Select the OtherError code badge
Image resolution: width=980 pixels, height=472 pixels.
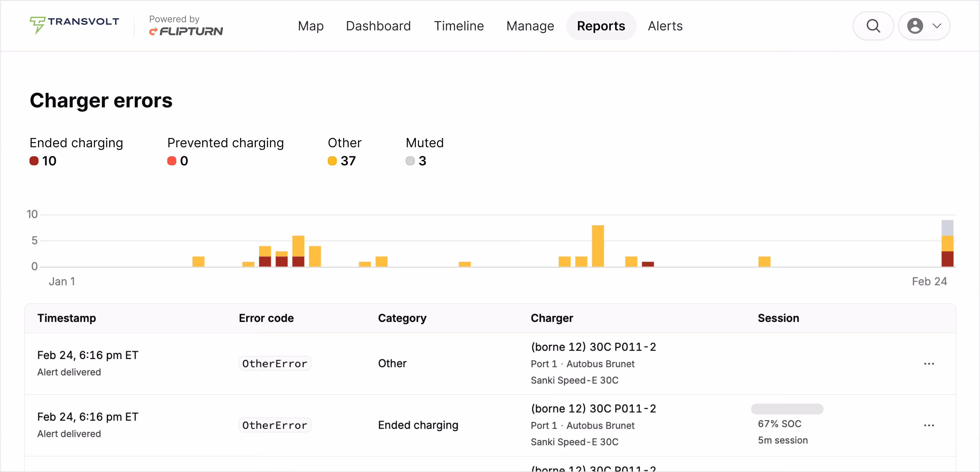pos(275,363)
